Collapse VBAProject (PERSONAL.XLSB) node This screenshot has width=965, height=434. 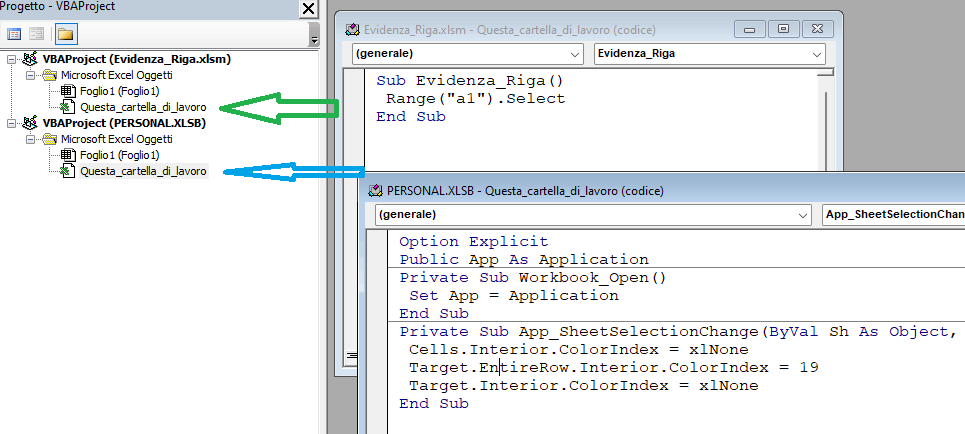click(x=12, y=123)
